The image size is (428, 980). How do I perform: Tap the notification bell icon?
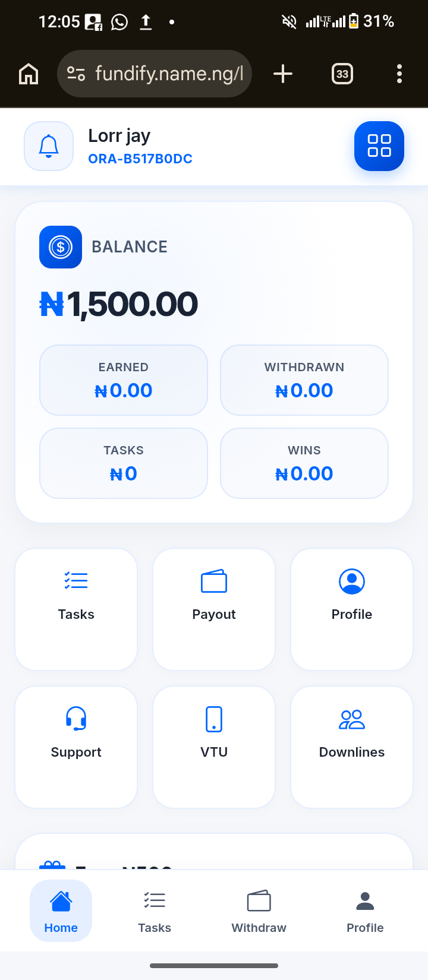(x=49, y=146)
